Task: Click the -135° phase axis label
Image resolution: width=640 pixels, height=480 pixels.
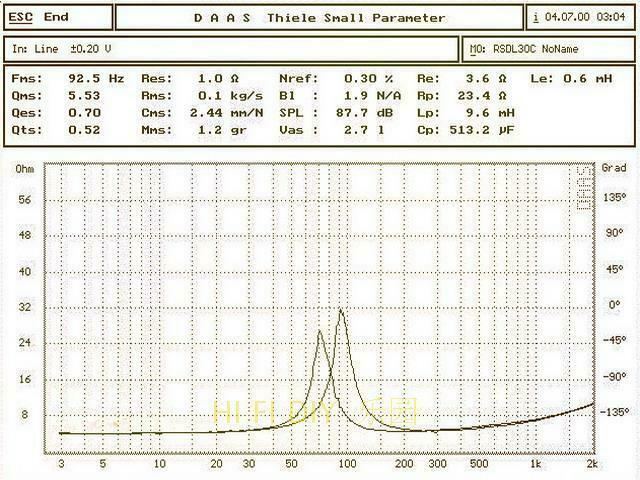Action: 614,412
